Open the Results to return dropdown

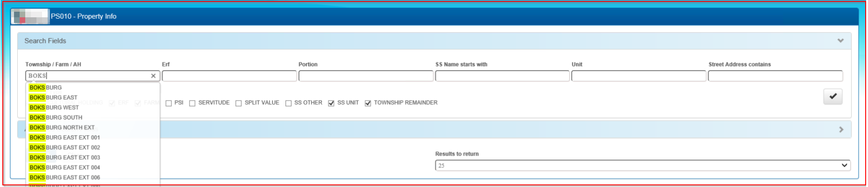(x=642, y=165)
